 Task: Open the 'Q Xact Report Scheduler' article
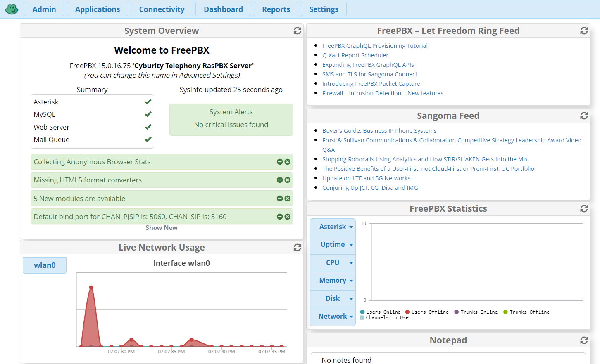(x=355, y=55)
